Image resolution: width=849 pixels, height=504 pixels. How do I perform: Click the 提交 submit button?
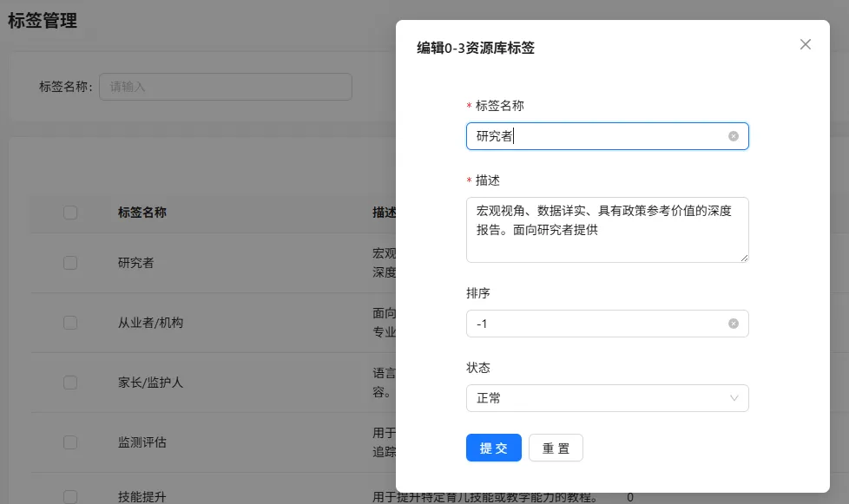point(493,448)
